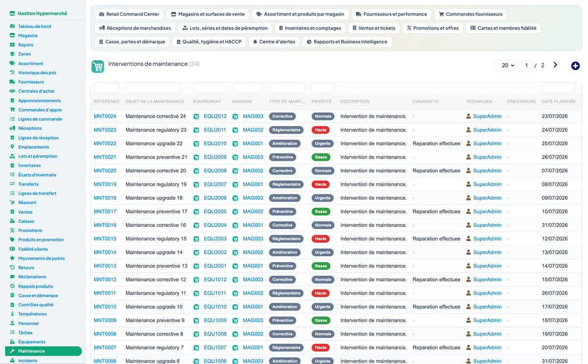Open Inventaires et comptages tab
588x364 pixels.
(310, 28)
